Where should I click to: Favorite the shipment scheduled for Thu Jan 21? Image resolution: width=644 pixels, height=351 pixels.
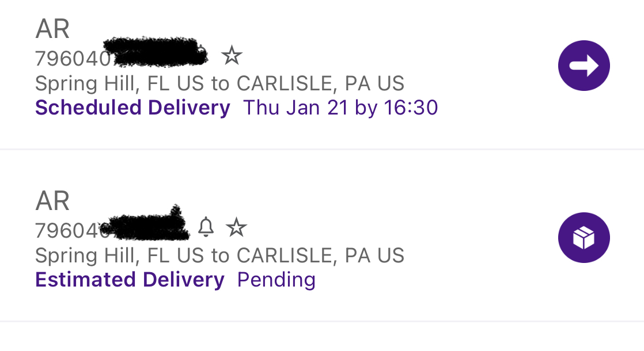[x=232, y=56]
